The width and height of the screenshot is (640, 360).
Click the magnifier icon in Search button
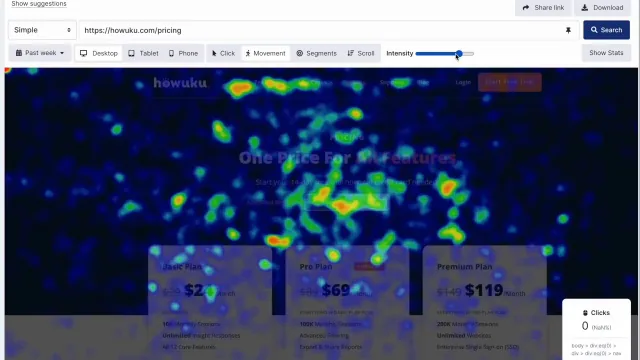point(594,30)
